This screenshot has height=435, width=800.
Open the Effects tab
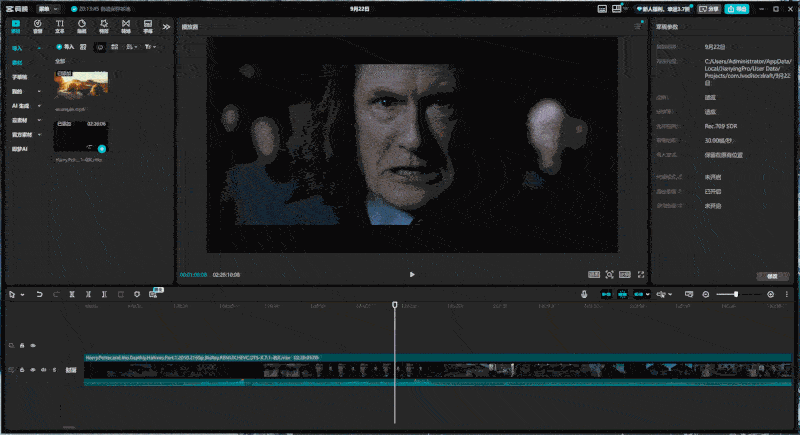(x=104, y=26)
